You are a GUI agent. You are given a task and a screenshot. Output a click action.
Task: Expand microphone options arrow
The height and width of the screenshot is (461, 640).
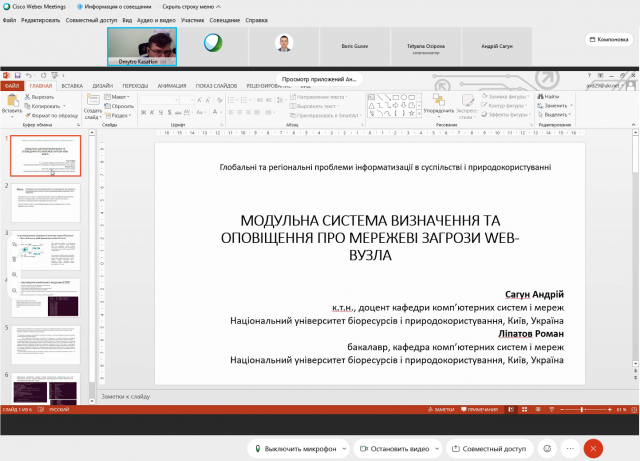click(342, 449)
